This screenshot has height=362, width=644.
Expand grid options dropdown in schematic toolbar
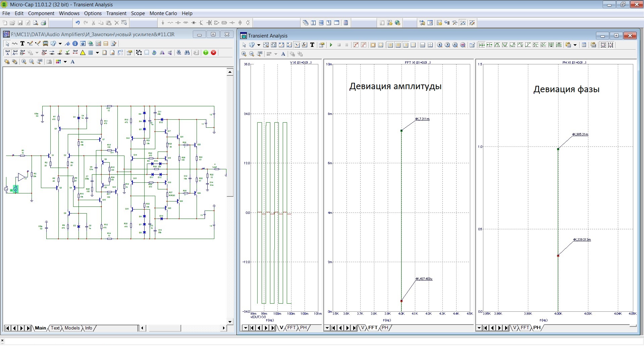(97, 53)
